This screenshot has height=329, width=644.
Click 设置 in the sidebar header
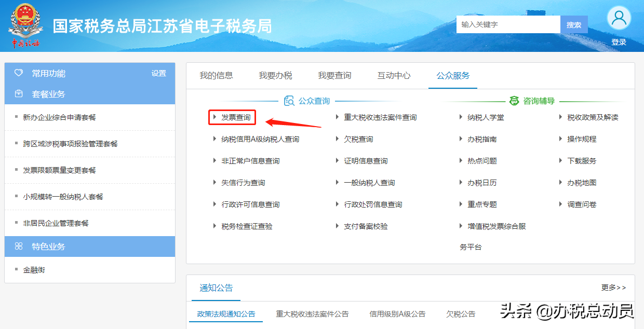tap(158, 73)
